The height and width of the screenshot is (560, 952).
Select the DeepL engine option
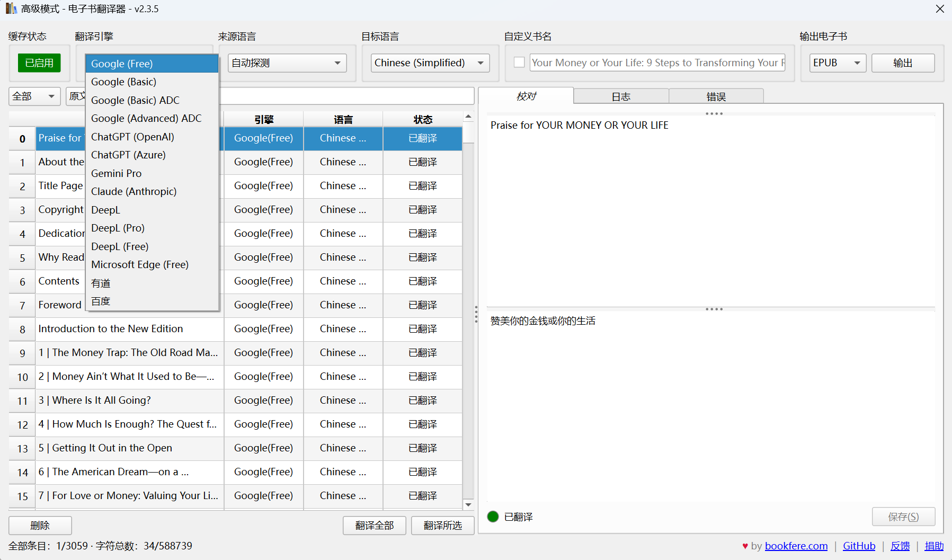point(152,210)
